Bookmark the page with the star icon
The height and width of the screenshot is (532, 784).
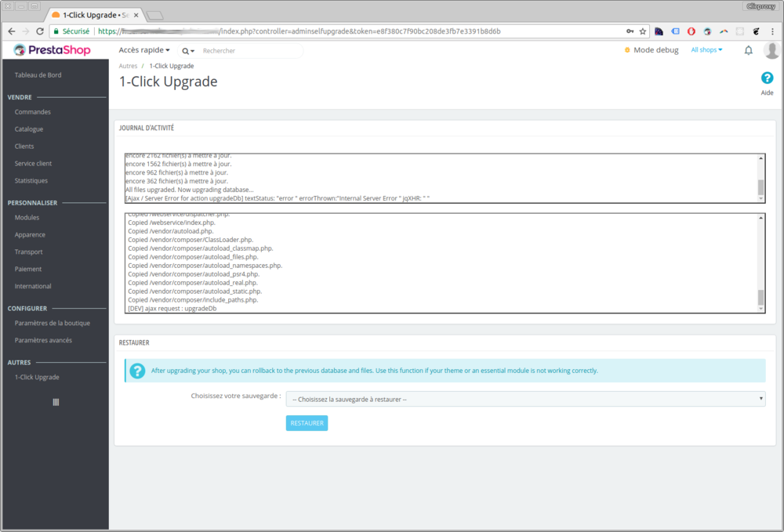pyautogui.click(x=641, y=32)
